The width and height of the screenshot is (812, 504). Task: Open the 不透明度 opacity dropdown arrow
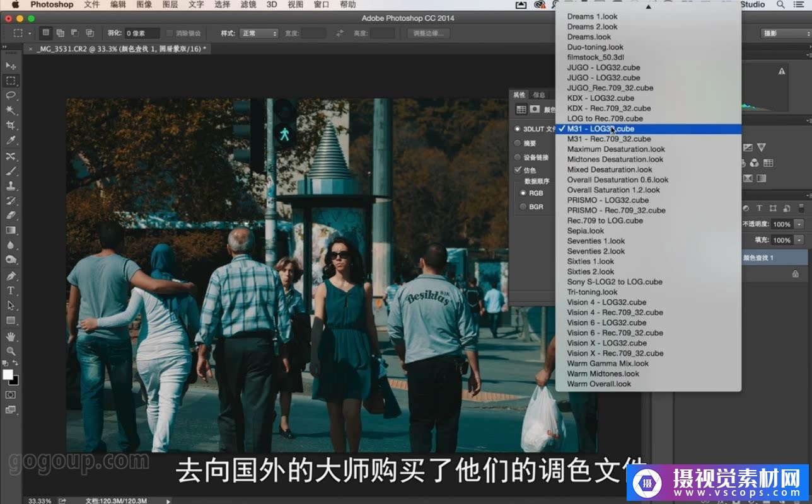click(799, 224)
